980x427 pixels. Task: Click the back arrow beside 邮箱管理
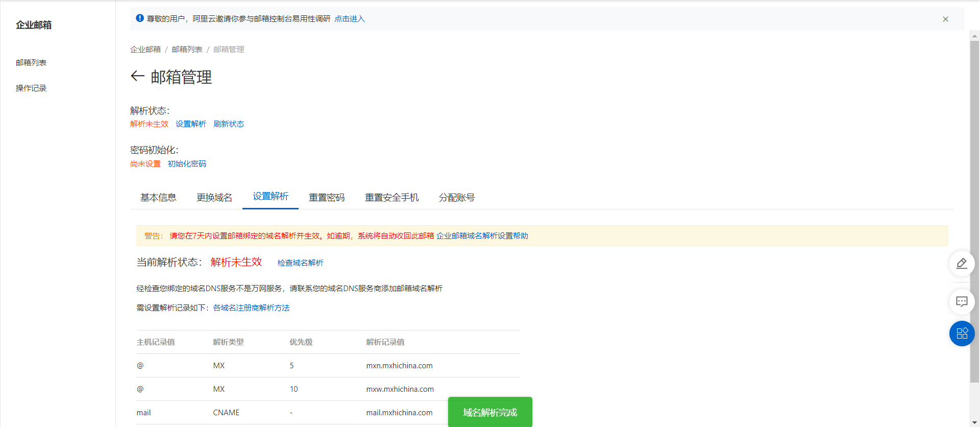pyautogui.click(x=137, y=77)
